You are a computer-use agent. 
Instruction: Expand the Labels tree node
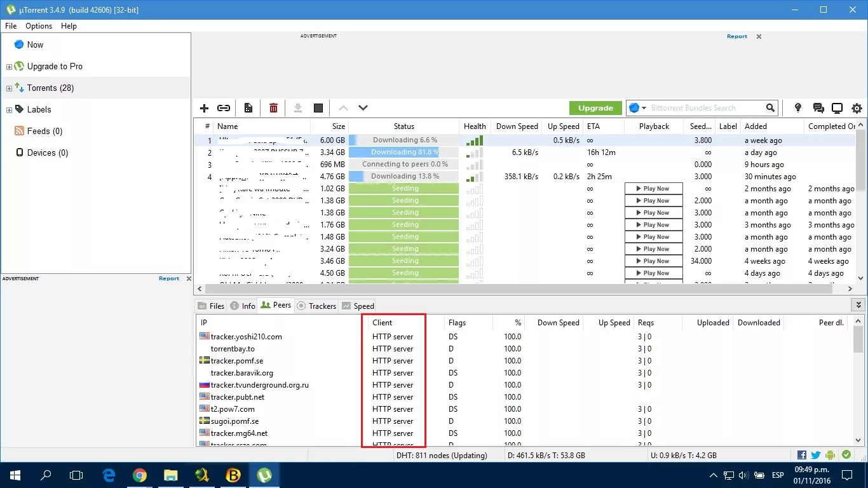tap(9, 110)
